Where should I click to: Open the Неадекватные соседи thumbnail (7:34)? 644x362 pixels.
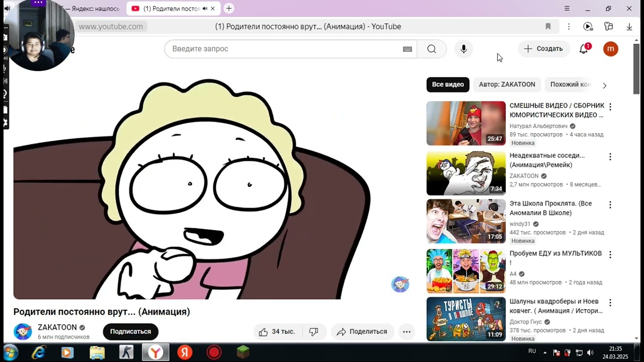(x=466, y=173)
